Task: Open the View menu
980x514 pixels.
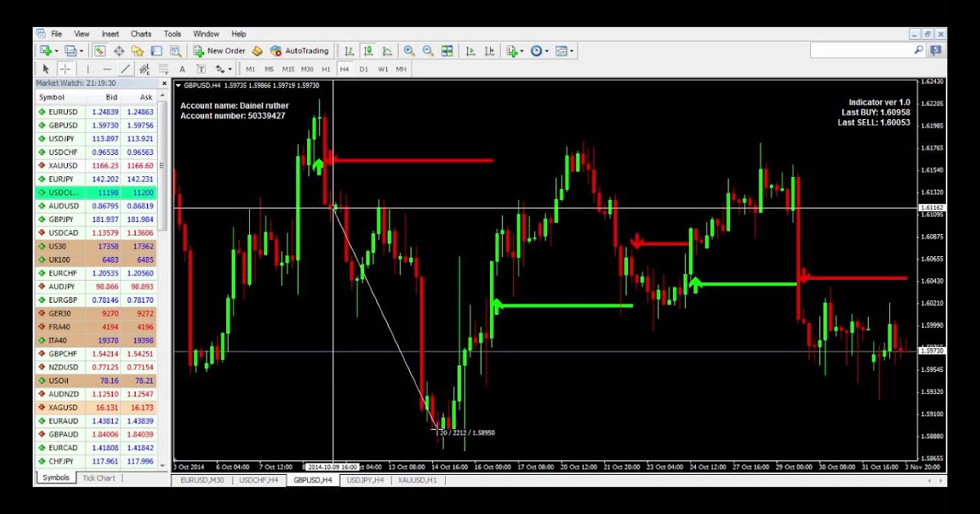Action: [82, 34]
